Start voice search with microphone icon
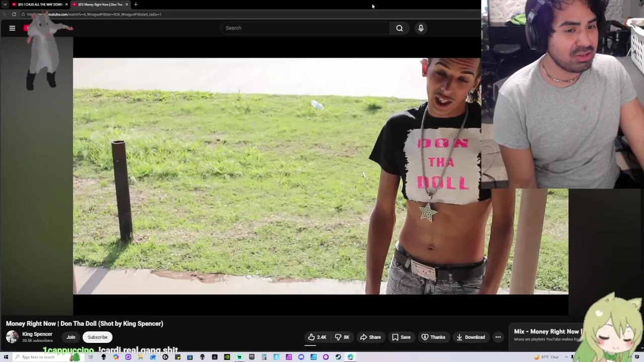Viewport: 644px width, 362px height. 421,28
